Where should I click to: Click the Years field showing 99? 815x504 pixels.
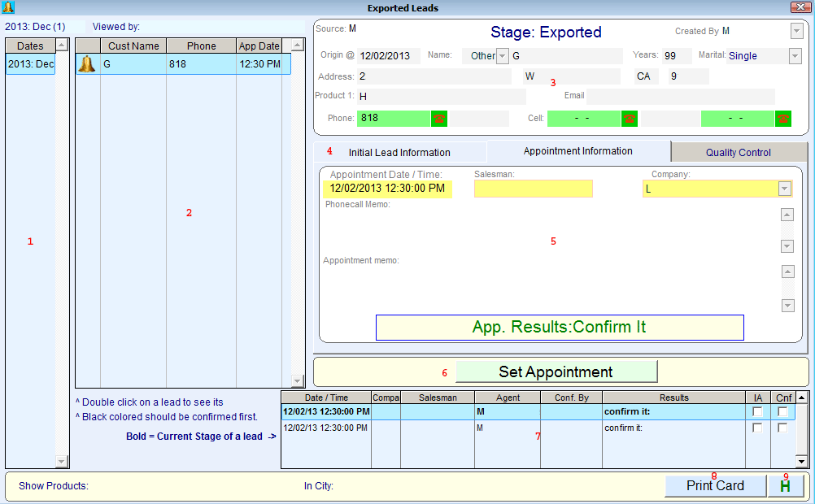(x=677, y=55)
